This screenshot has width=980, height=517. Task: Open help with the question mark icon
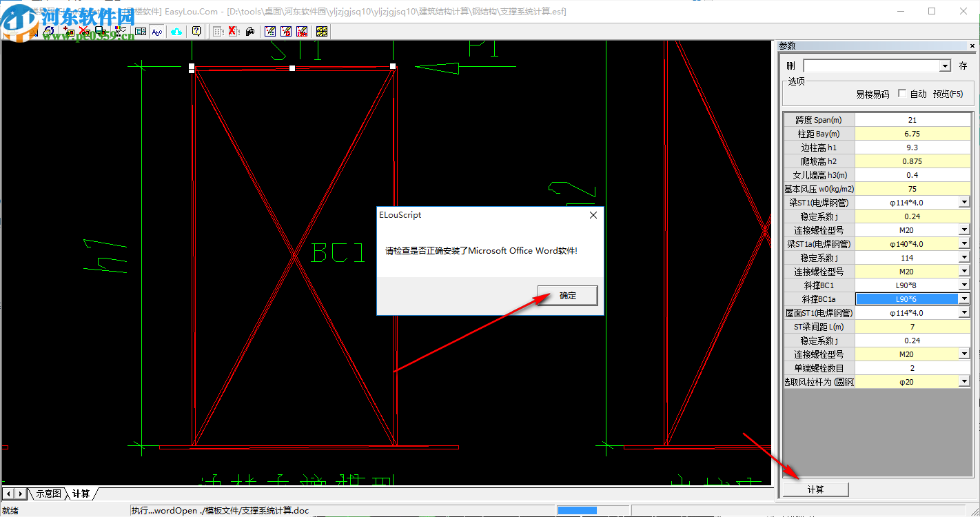click(196, 31)
